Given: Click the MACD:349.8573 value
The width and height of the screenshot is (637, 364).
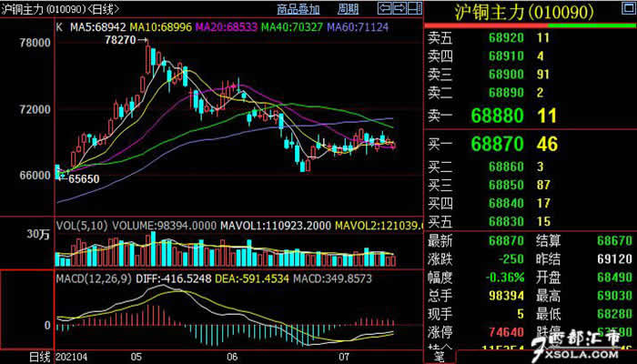Looking at the screenshot, I should coord(333,278).
